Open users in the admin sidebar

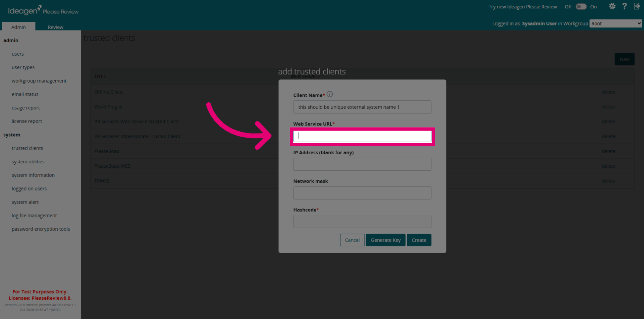pyautogui.click(x=18, y=54)
